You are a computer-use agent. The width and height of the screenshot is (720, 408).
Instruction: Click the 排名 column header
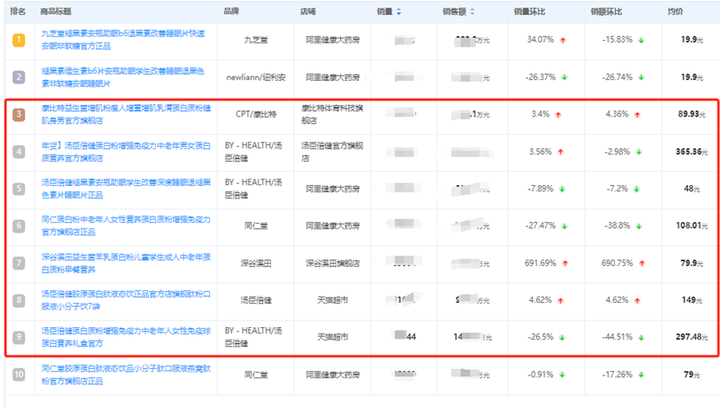[18, 11]
